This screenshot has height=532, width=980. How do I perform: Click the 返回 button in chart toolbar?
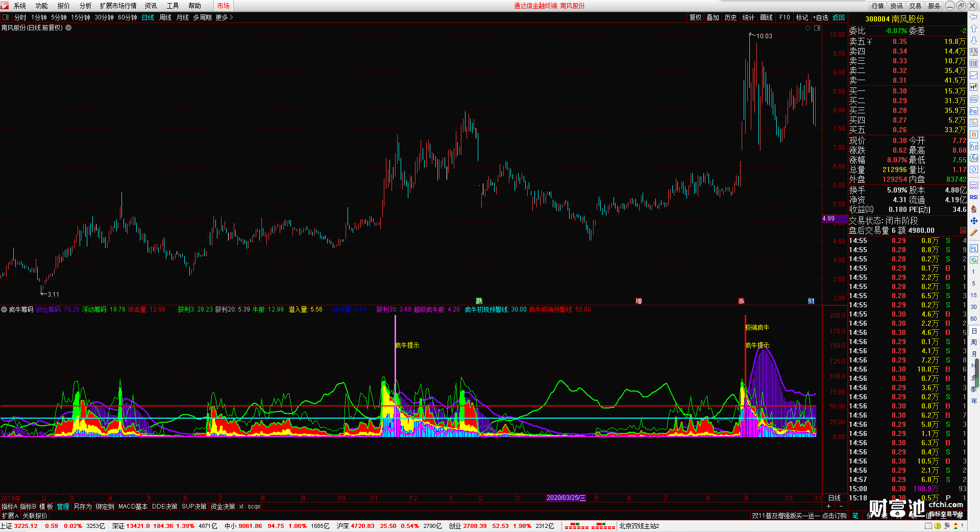[x=839, y=17]
